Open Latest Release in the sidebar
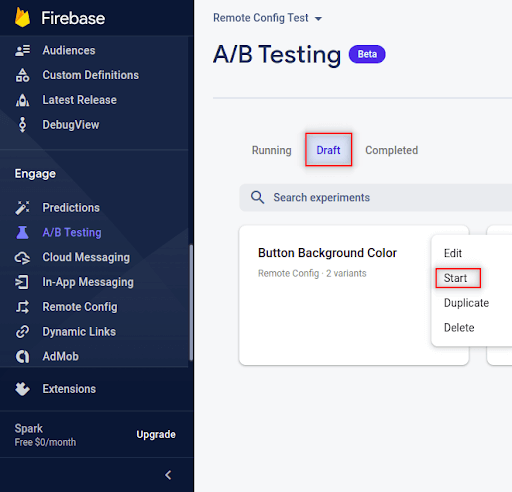Viewport: 512px width, 492px height. point(79,100)
